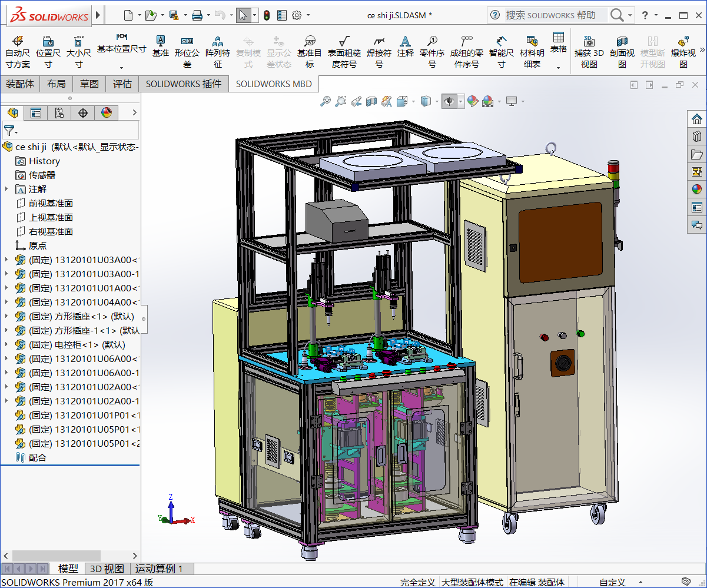Open the View Orientation dropdown arrow
This screenshot has height=588, width=707.
point(436,101)
